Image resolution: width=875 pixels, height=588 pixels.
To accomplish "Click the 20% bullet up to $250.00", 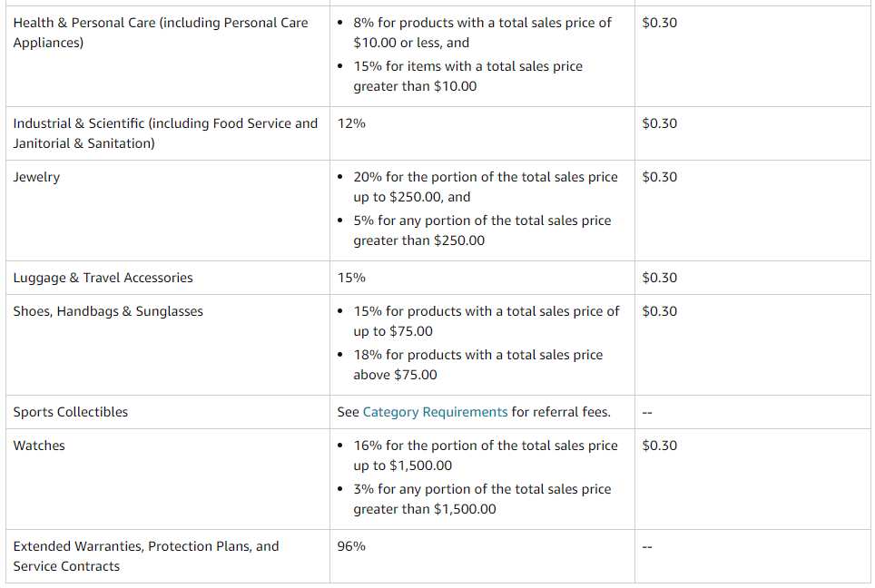I will (485, 187).
